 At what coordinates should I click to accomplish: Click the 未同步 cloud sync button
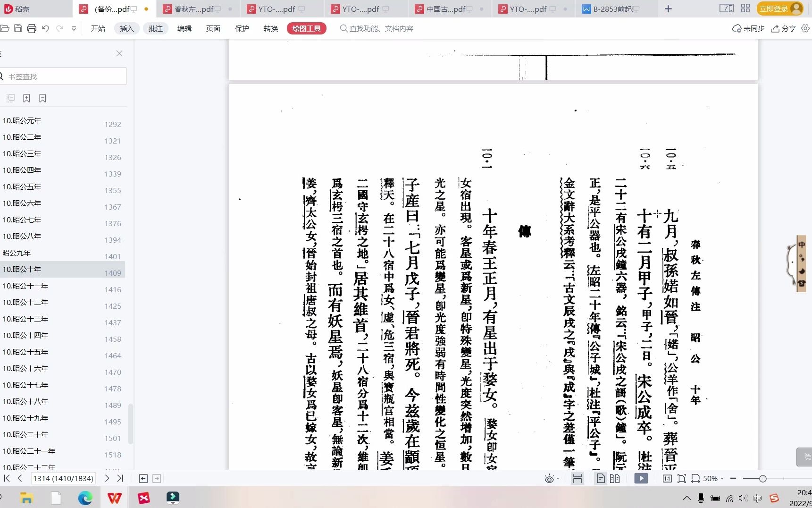748,28
